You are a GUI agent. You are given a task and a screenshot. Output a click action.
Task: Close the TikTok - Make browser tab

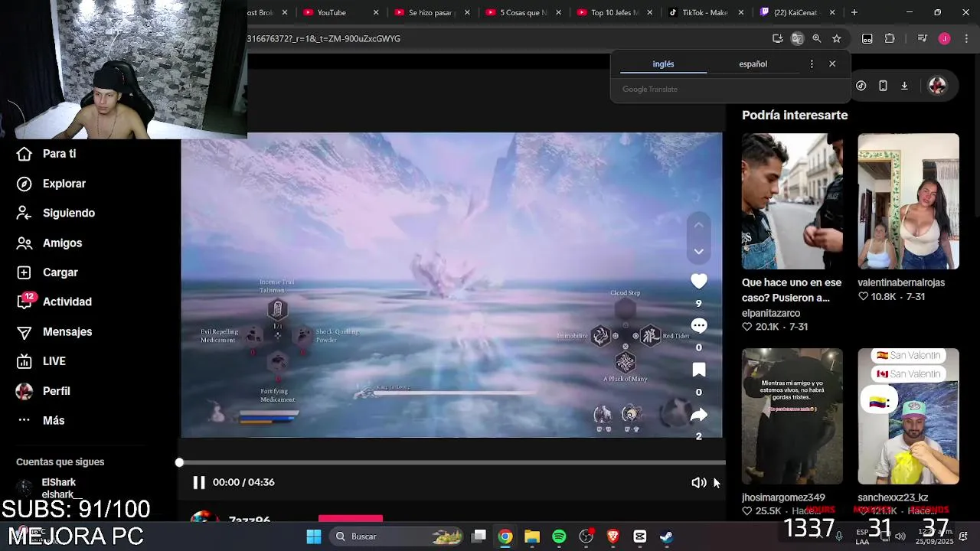click(741, 12)
